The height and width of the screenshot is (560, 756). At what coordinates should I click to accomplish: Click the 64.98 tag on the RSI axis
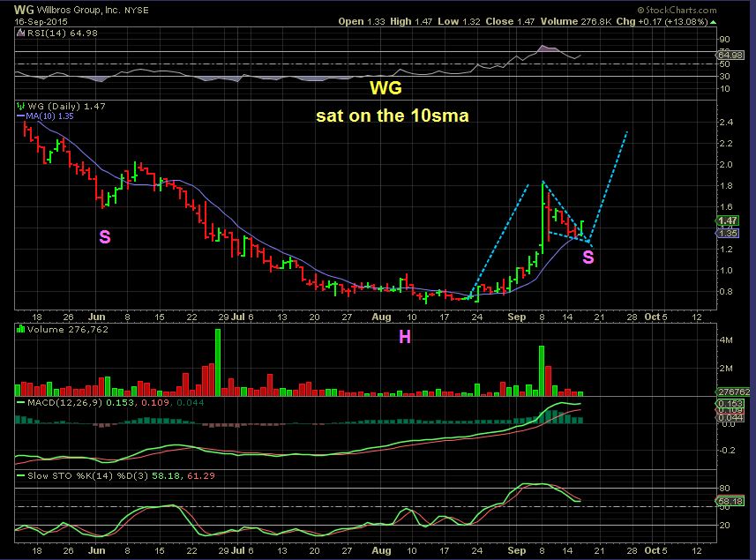point(730,56)
